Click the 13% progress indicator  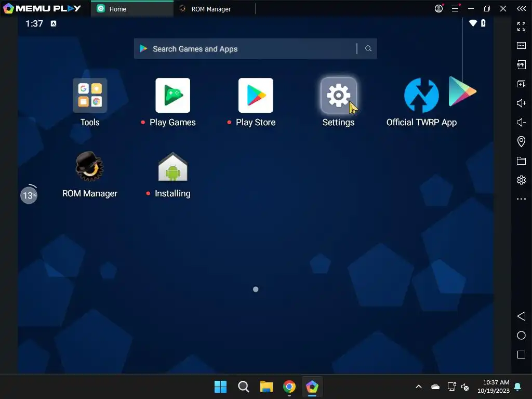tap(29, 195)
